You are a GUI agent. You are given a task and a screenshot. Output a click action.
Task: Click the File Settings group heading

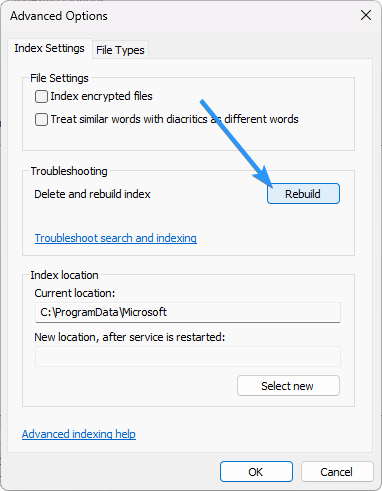(59, 78)
